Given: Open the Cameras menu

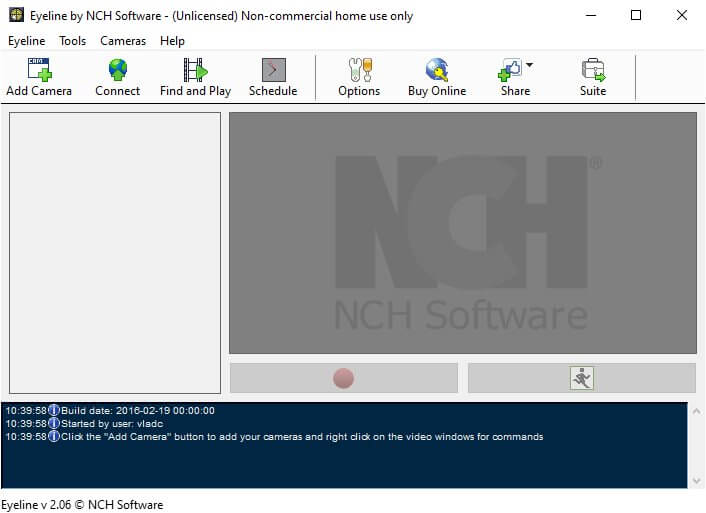Looking at the screenshot, I should point(123,41).
